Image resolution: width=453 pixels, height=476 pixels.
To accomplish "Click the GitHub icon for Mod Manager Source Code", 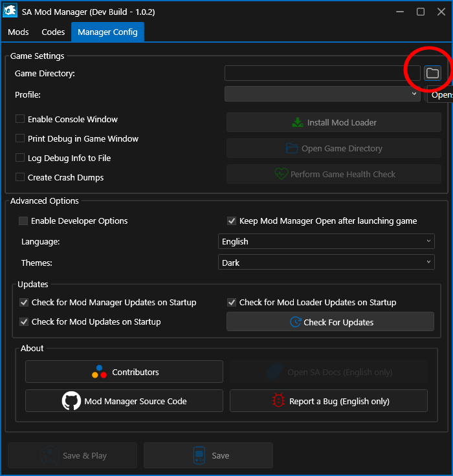I will click(71, 401).
